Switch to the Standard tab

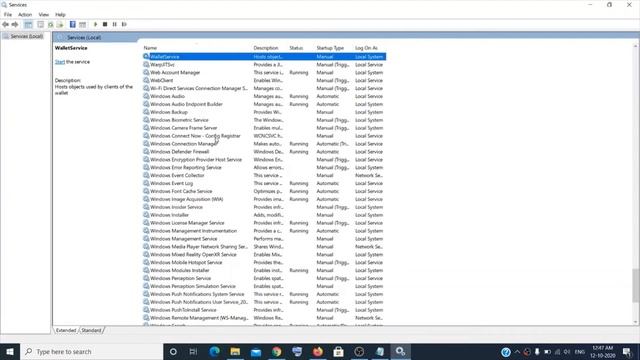click(91, 330)
